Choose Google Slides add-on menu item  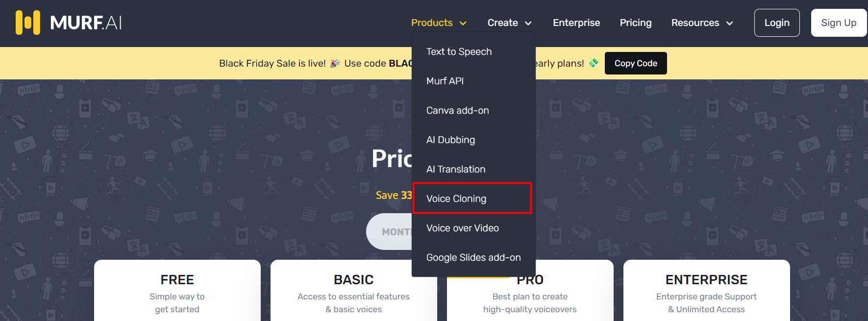[x=473, y=257]
